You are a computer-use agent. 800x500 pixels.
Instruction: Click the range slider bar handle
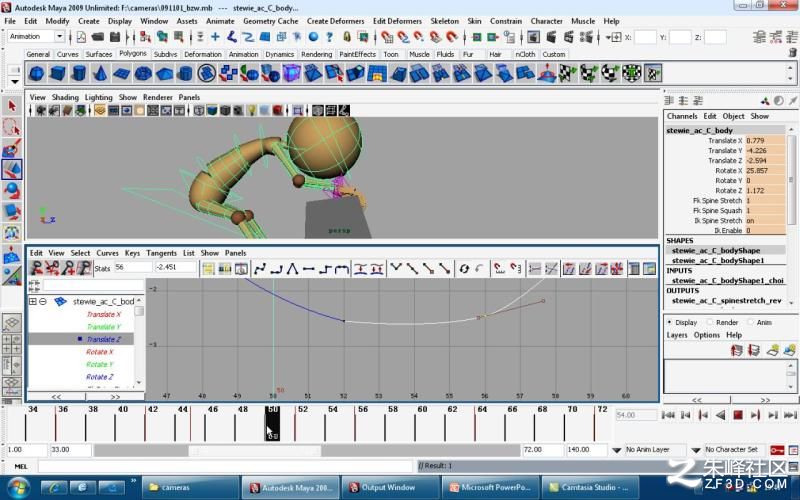255,451
